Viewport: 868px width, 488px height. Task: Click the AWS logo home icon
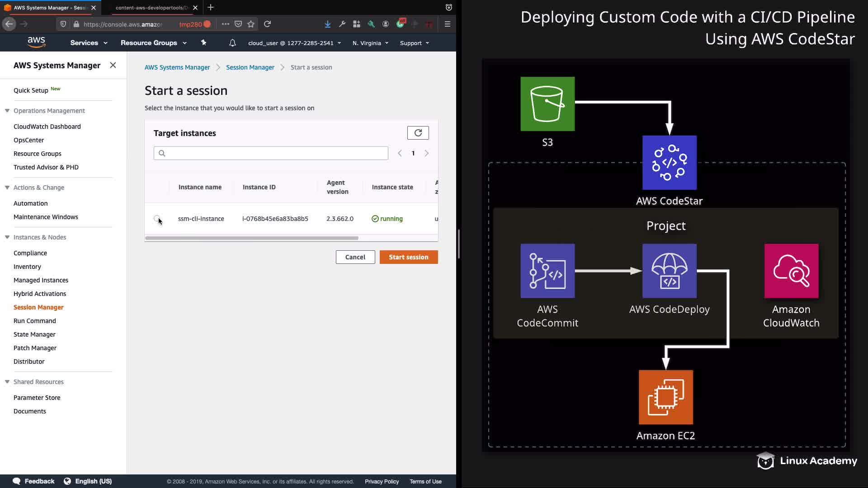click(36, 42)
